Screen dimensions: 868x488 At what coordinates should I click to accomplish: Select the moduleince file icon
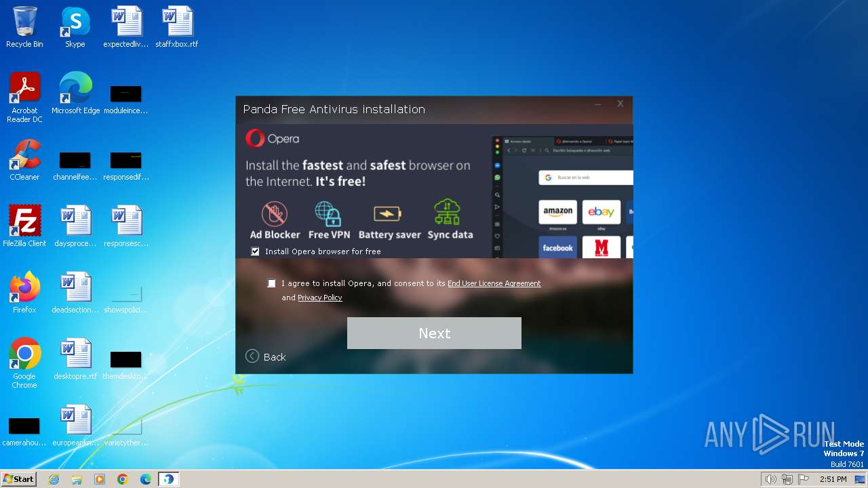coord(126,98)
